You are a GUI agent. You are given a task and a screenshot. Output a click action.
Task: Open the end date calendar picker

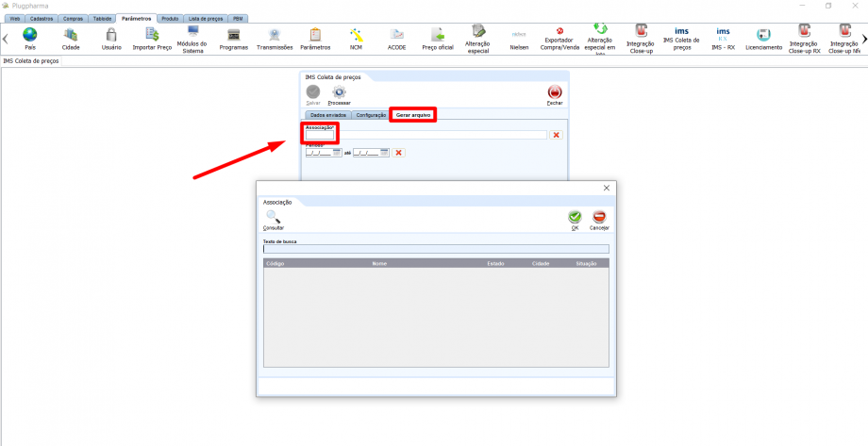click(x=385, y=153)
